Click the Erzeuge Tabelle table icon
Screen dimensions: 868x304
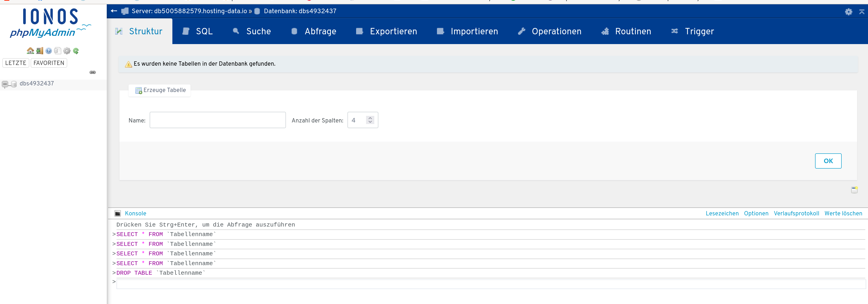(x=139, y=90)
